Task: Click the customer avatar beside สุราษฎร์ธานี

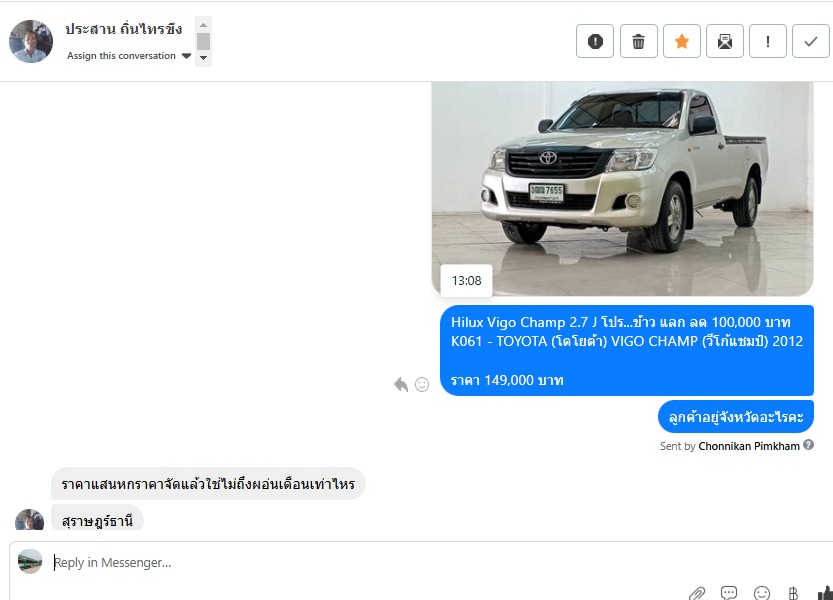Action: (30, 520)
